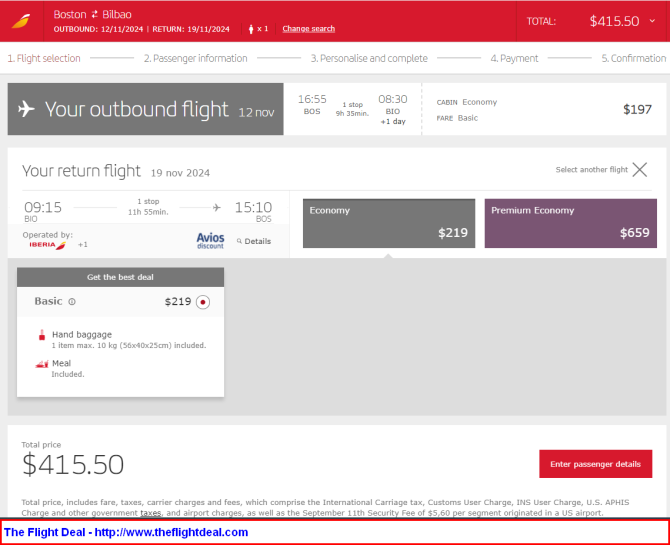The width and height of the screenshot is (670, 545).
Task: Expand the total price dropdown chevron
Action: tap(652, 21)
